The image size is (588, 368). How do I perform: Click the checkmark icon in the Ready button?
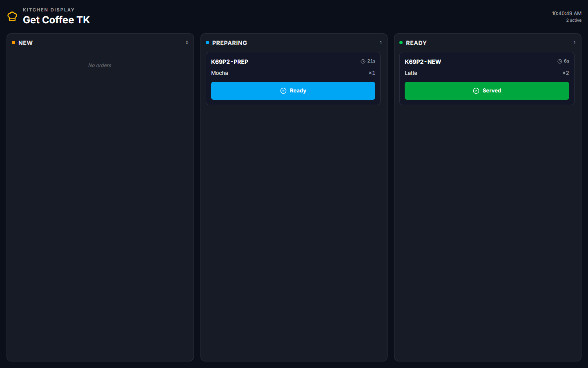(283, 91)
